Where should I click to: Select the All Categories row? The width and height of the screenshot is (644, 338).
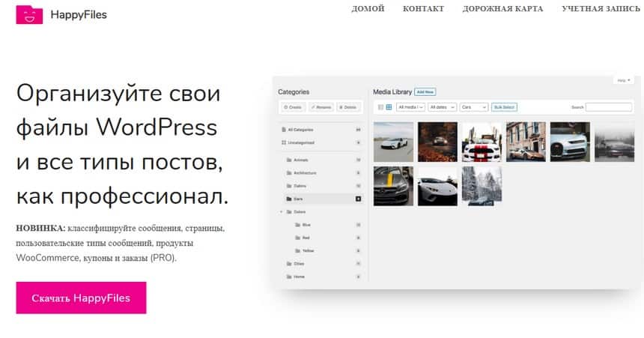pyautogui.click(x=321, y=130)
